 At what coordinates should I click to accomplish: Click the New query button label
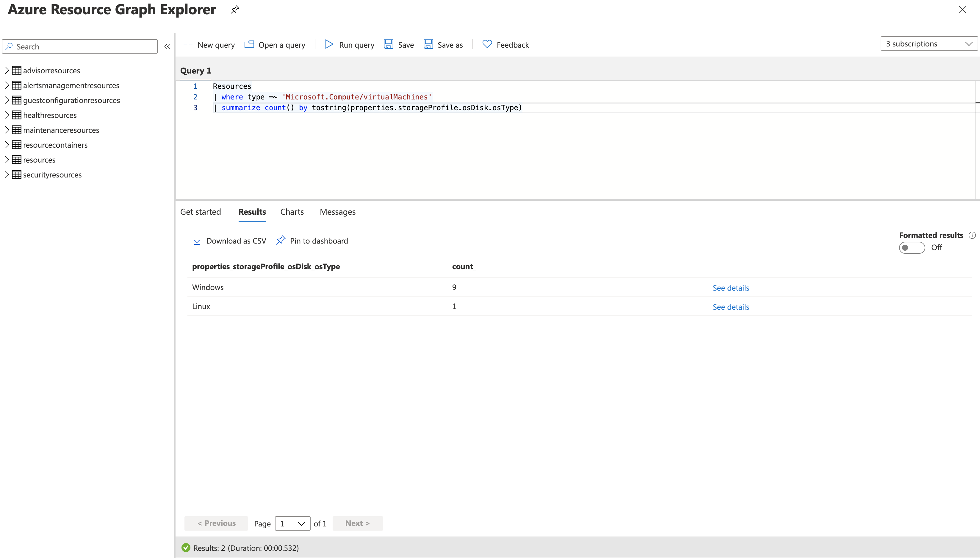(x=216, y=45)
